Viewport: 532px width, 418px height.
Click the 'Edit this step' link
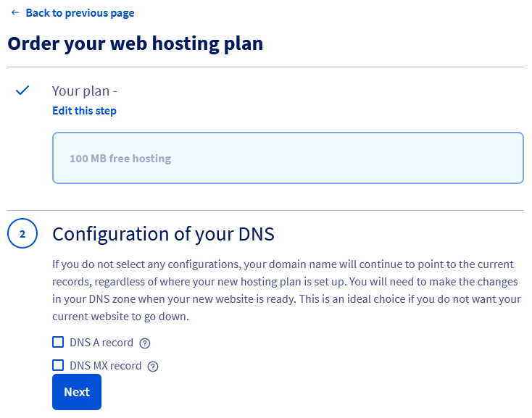[84, 111]
